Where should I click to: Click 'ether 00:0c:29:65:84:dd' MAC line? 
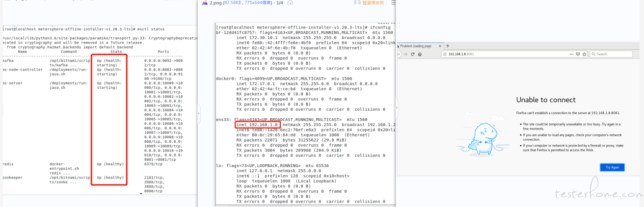tap(267, 135)
